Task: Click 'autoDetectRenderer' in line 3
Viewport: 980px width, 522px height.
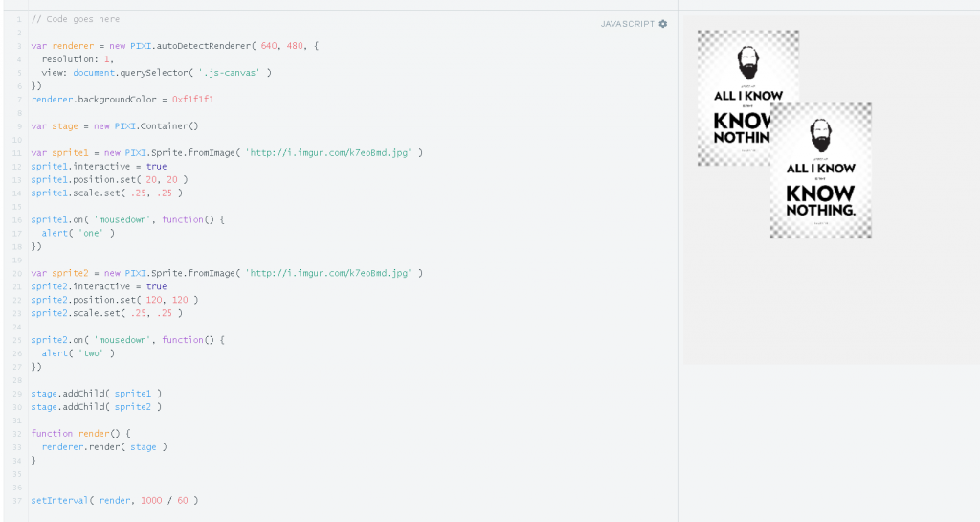Action: coord(203,46)
